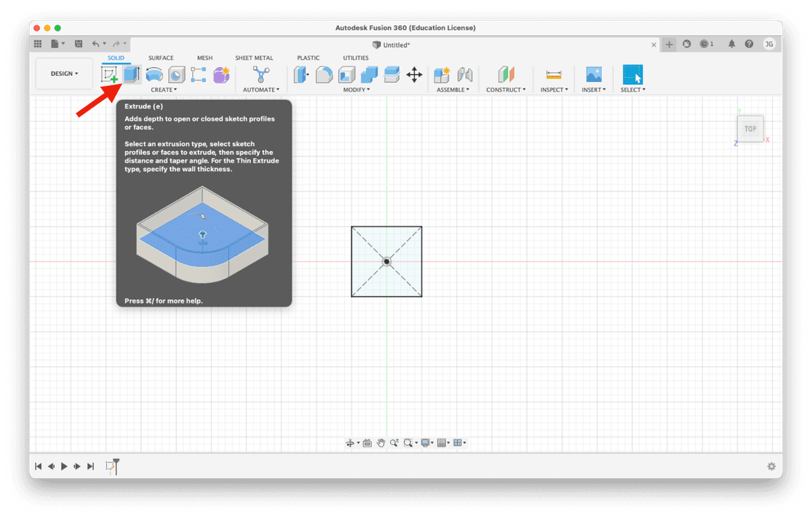
Task: Click the Combine tool icon
Action: (369, 74)
